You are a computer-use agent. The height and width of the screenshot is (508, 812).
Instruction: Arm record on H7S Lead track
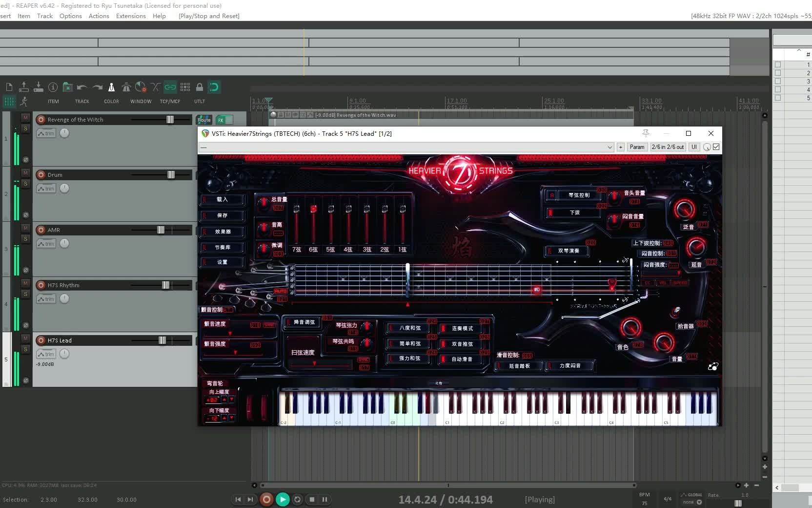41,340
